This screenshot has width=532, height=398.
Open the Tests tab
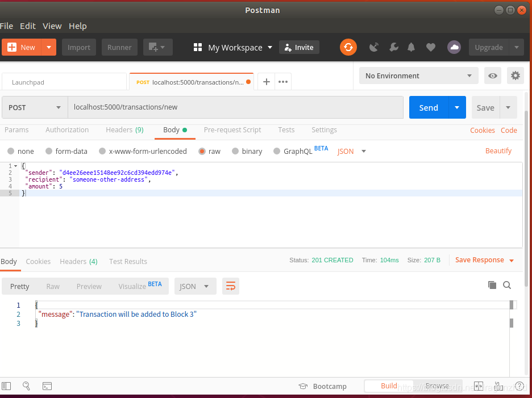(286, 130)
